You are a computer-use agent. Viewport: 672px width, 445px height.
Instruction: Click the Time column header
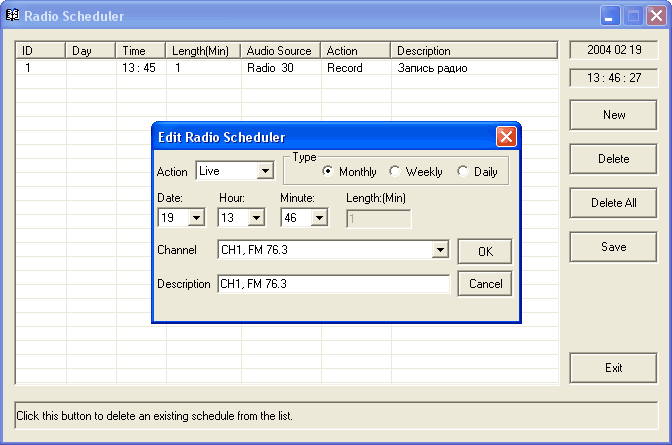[141, 51]
